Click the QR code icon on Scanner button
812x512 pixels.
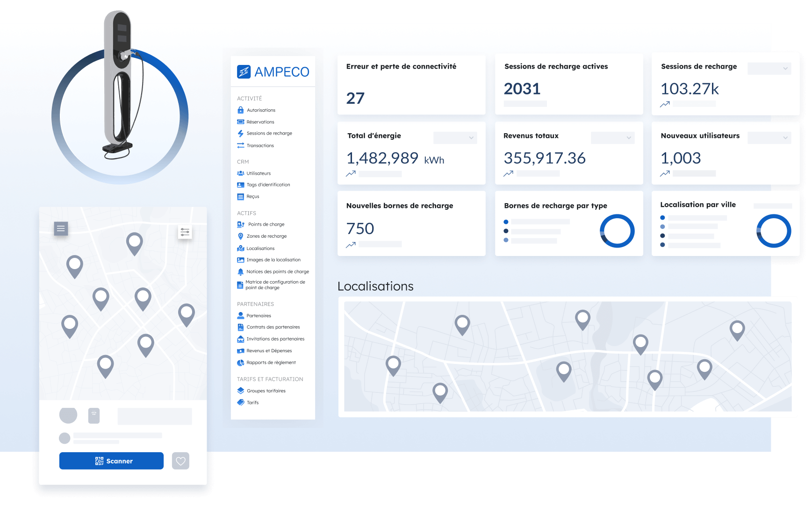[x=99, y=461]
